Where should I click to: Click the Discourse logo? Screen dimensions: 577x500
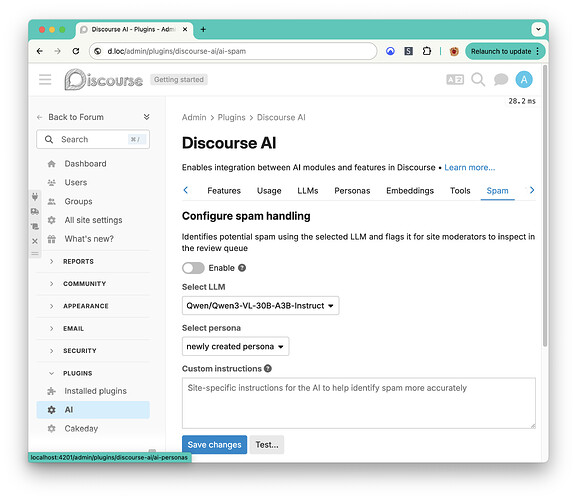click(103, 79)
